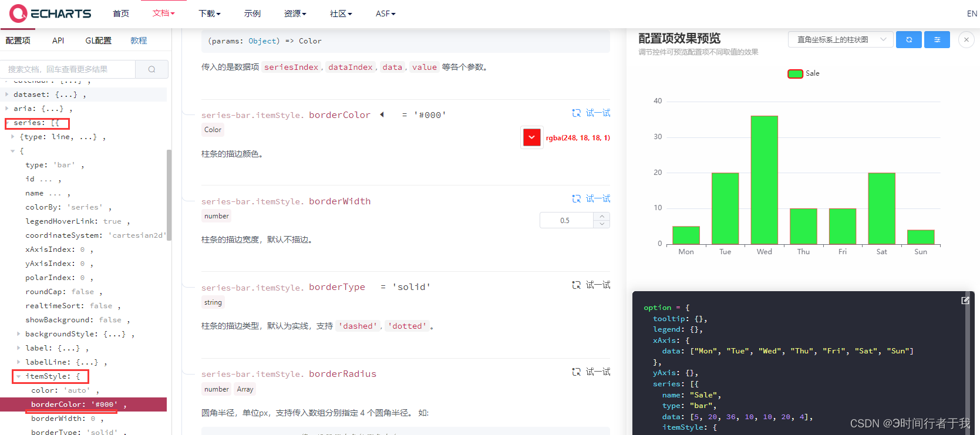Open the 下载 dropdown menu
The width and height of the screenshot is (980, 435).
209,14
